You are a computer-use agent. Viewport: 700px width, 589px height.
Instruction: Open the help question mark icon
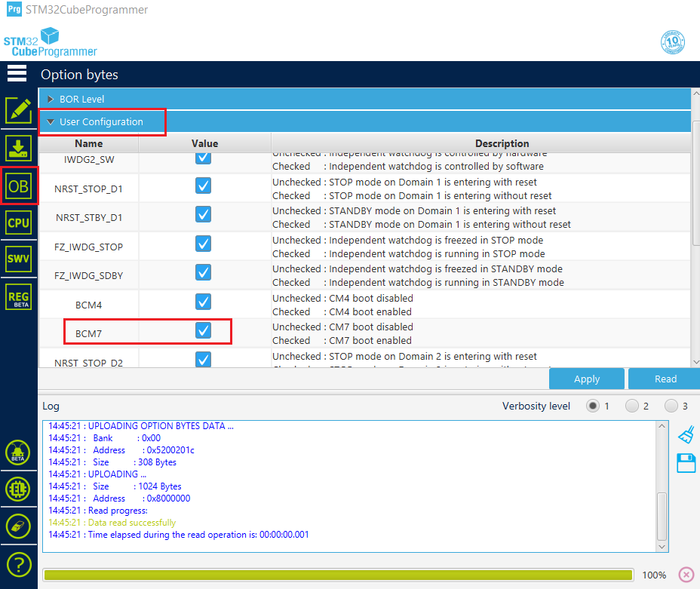coord(19,565)
